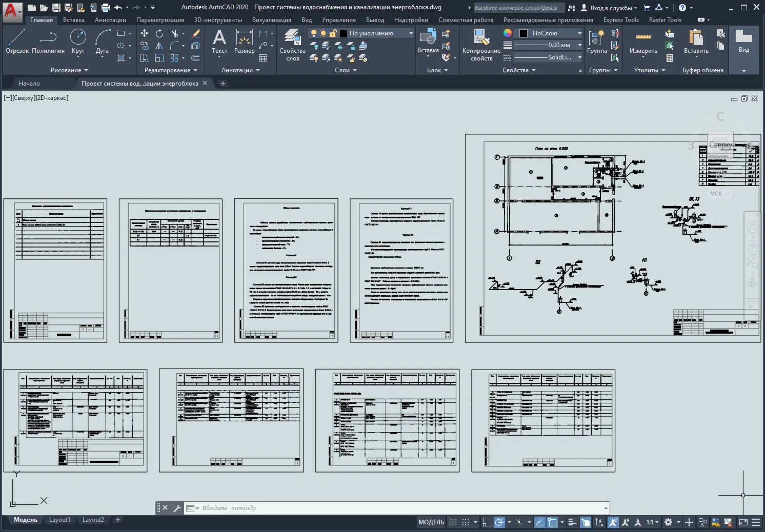Click the Mirror tool icon
This screenshot has height=532, width=765.
coord(159,46)
